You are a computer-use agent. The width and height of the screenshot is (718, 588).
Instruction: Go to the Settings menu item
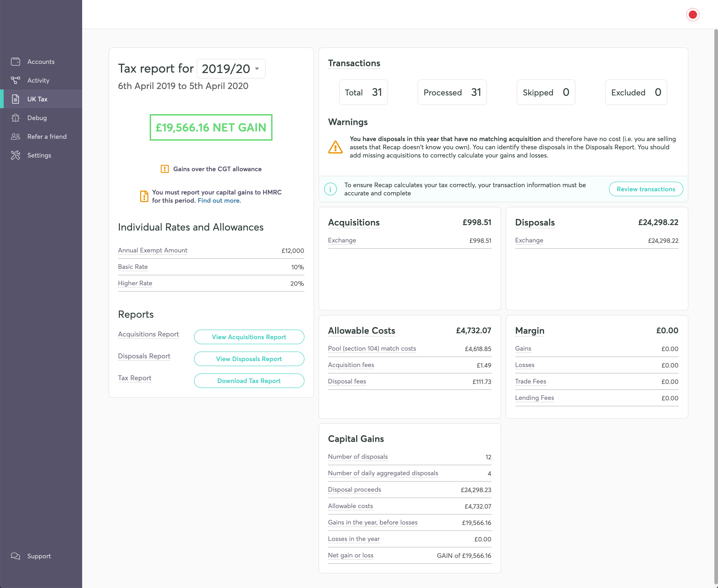pos(39,155)
